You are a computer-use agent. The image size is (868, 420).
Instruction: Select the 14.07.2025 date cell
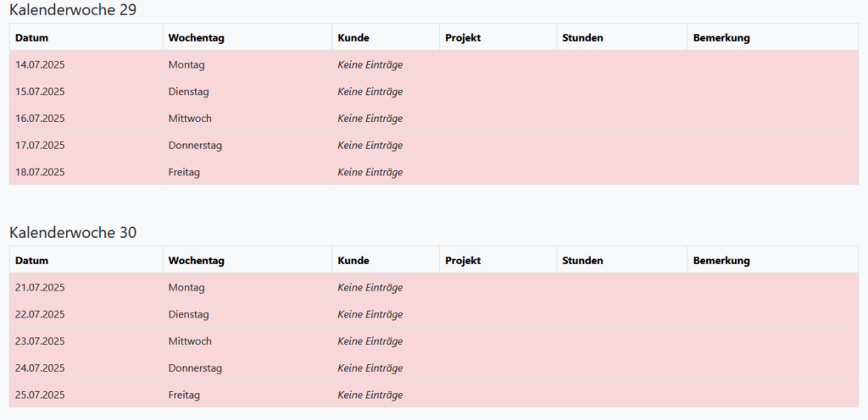point(40,64)
